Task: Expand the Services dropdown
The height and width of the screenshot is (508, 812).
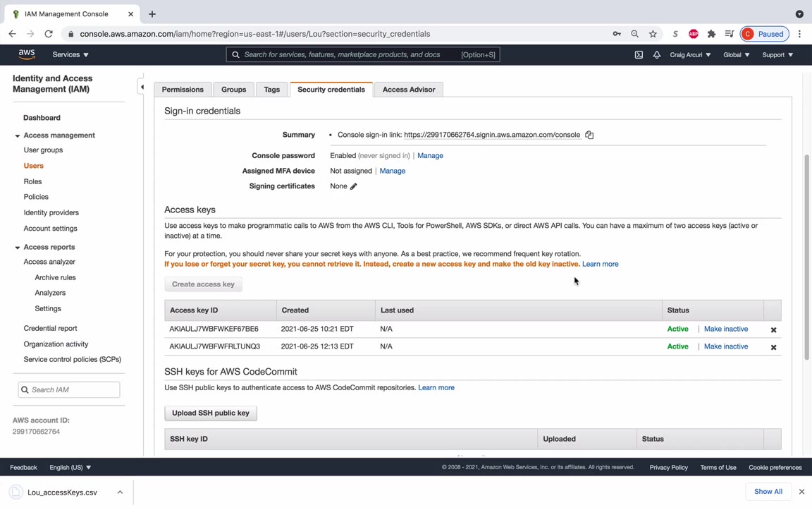Action: click(x=70, y=54)
